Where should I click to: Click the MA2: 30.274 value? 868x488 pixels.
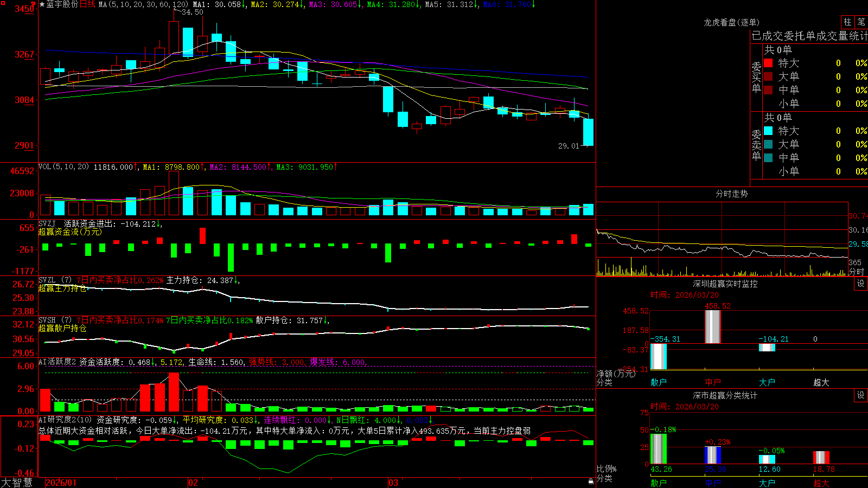[276, 4]
